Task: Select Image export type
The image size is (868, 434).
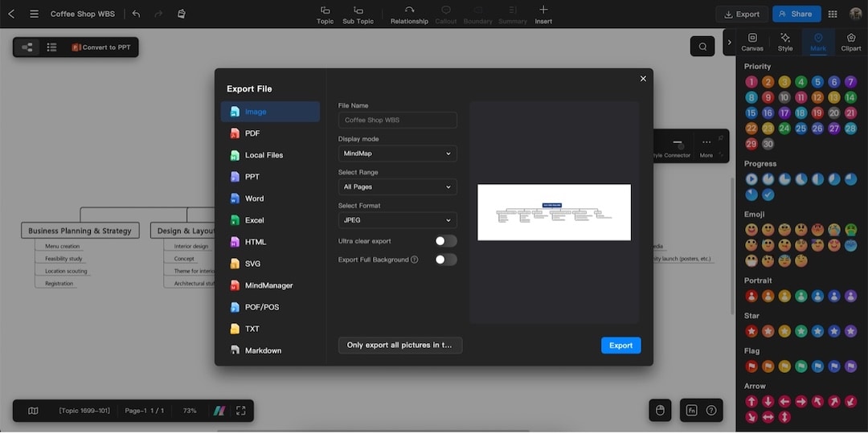Action: 270,112
